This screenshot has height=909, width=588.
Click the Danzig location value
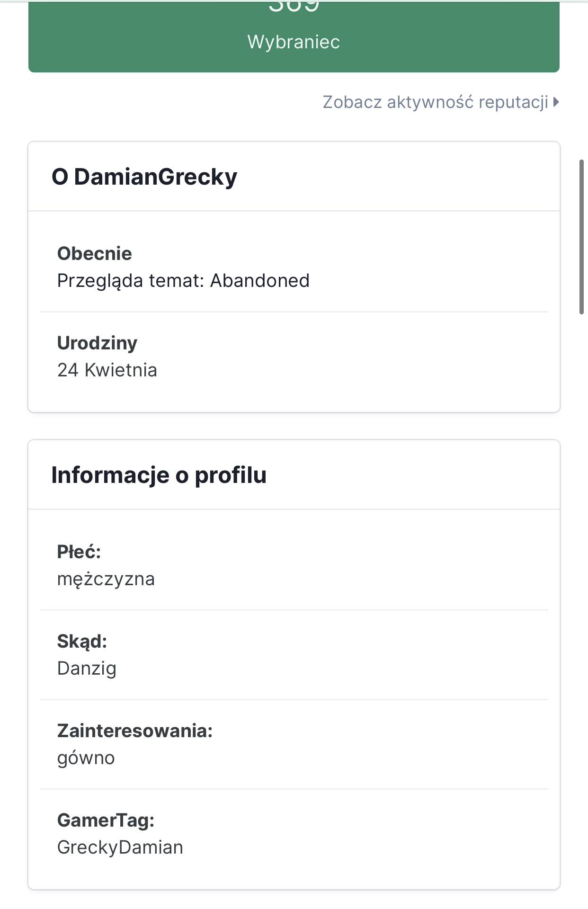[x=87, y=668]
